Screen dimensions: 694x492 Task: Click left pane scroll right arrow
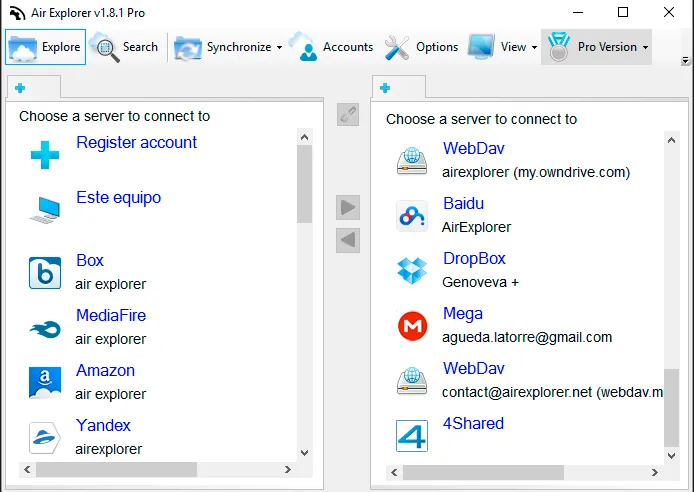[288, 469]
